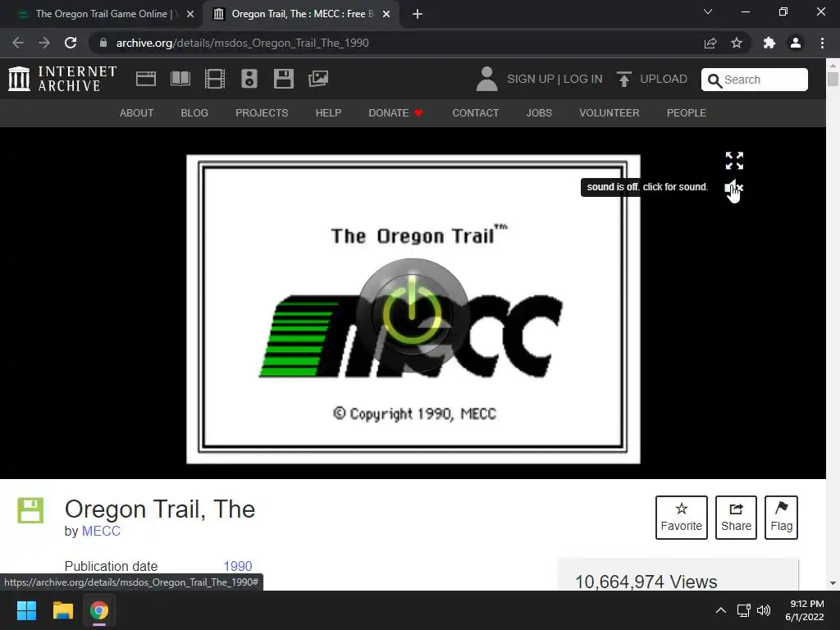This screenshot has width=840, height=630.
Task: Select the Oregon Trail MECC tab
Action: (x=301, y=14)
